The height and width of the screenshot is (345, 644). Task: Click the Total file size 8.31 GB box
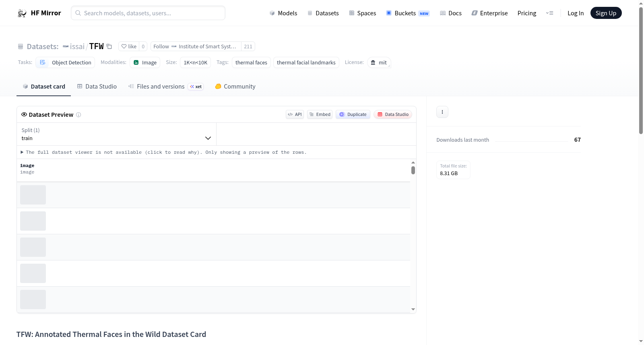453,170
